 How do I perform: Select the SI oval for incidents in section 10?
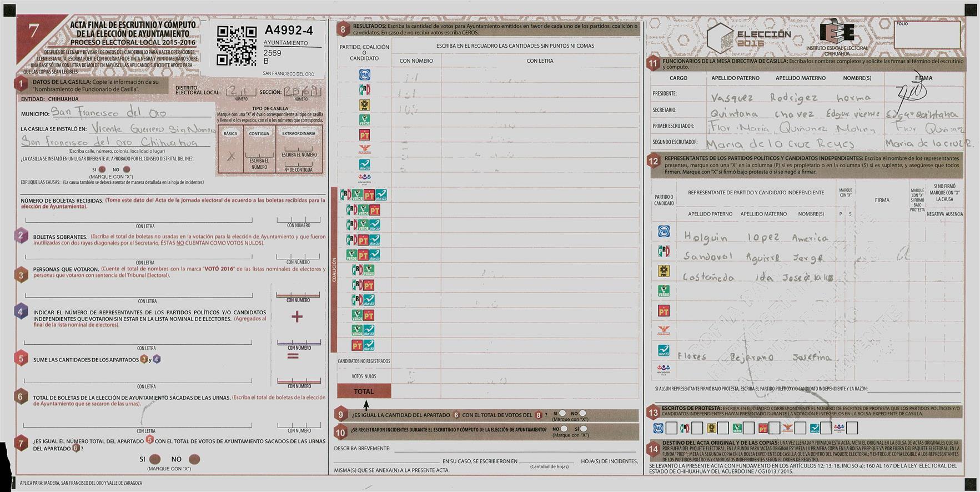pyautogui.click(x=583, y=429)
